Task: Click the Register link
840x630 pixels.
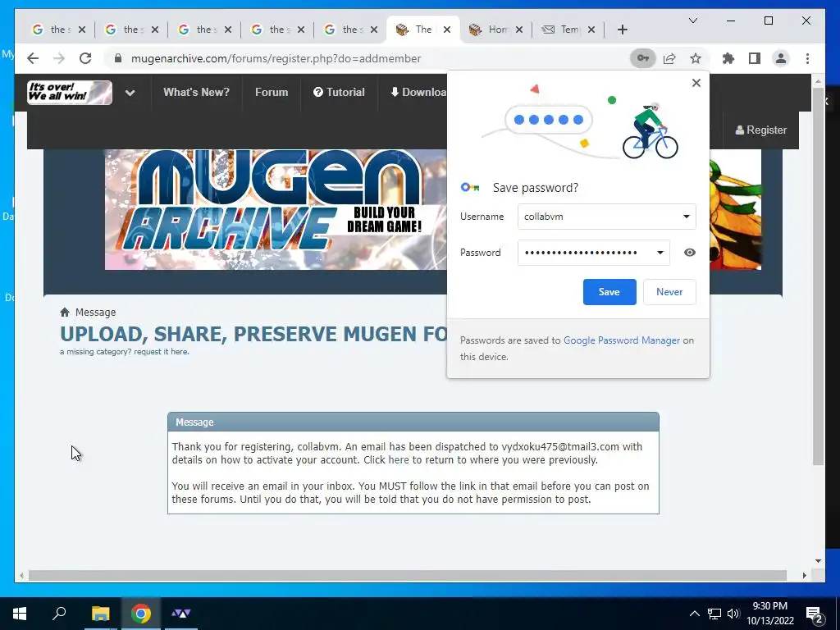Action: tap(760, 130)
